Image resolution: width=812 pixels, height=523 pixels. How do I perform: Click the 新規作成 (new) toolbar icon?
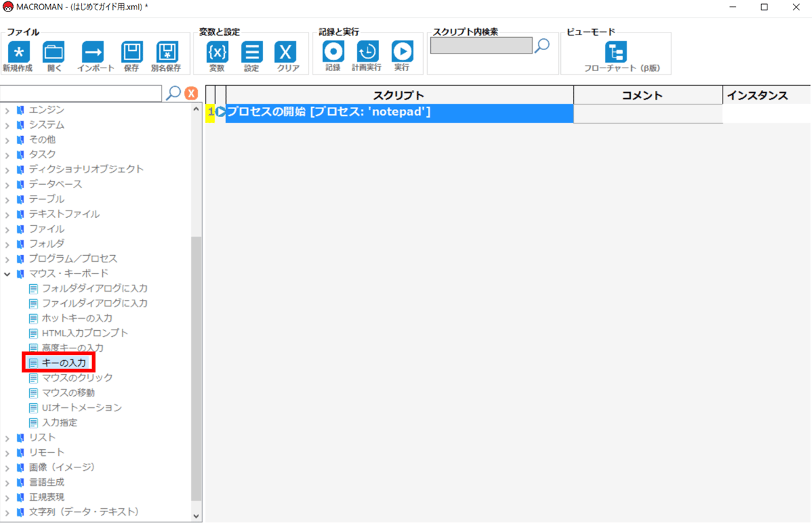pos(18,52)
